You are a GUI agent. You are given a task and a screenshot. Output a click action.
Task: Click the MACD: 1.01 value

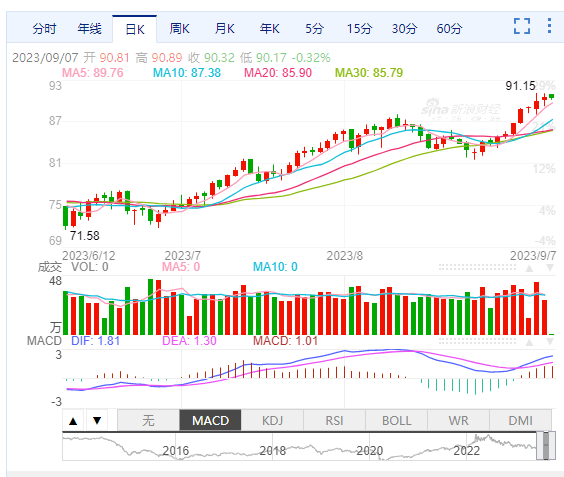(x=285, y=341)
